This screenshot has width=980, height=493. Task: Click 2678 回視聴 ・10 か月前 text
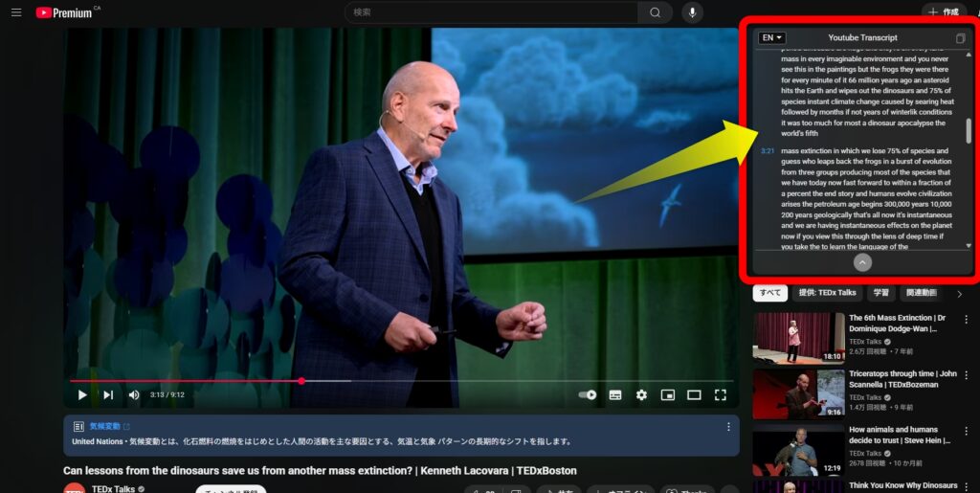887,463
